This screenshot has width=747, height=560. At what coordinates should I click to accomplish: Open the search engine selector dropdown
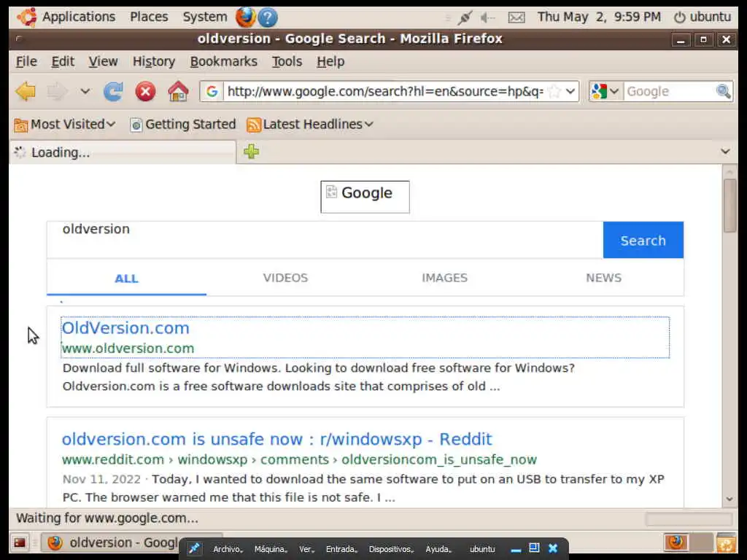coord(605,91)
